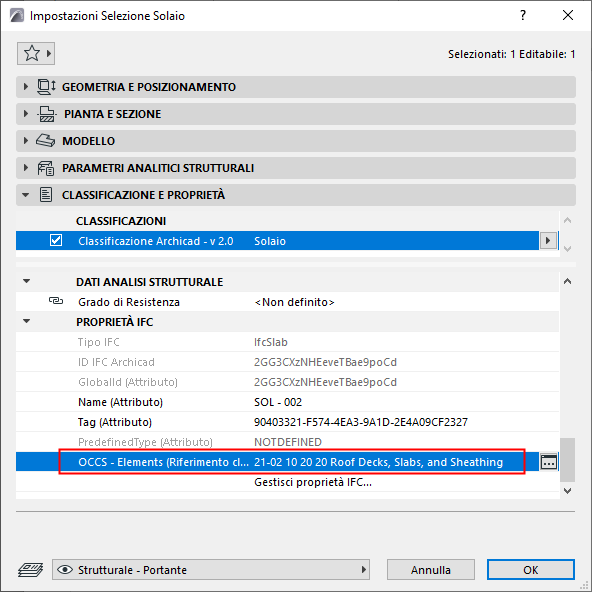Collapse the Proprietà IFC group
The image size is (592, 592).
26,321
